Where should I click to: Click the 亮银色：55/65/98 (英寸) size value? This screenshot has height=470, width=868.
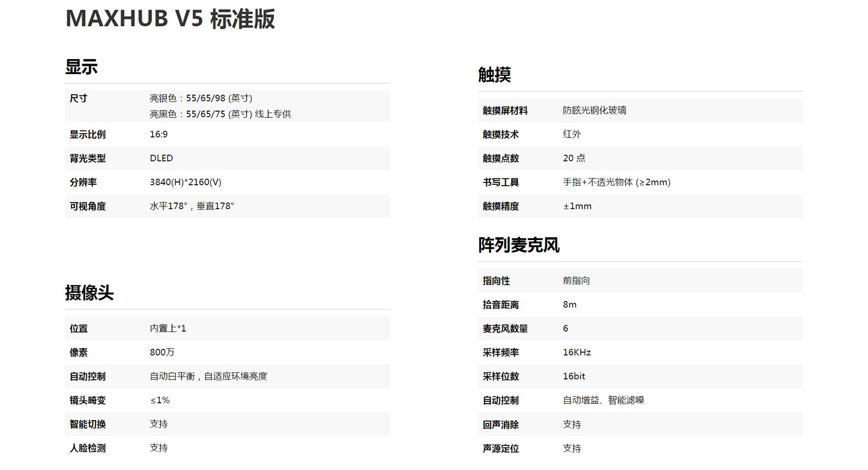pyautogui.click(x=201, y=98)
